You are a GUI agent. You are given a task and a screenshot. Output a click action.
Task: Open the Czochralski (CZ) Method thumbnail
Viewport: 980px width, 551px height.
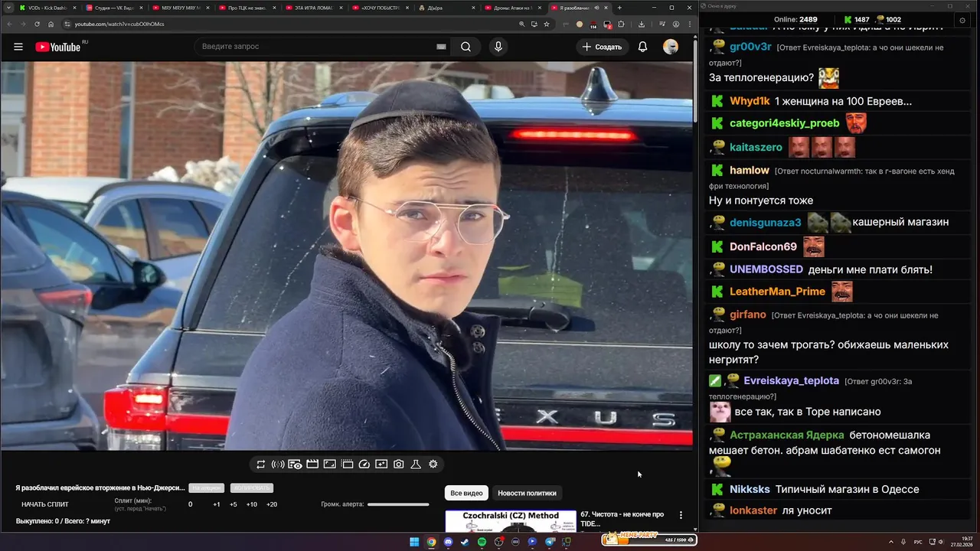click(x=511, y=520)
